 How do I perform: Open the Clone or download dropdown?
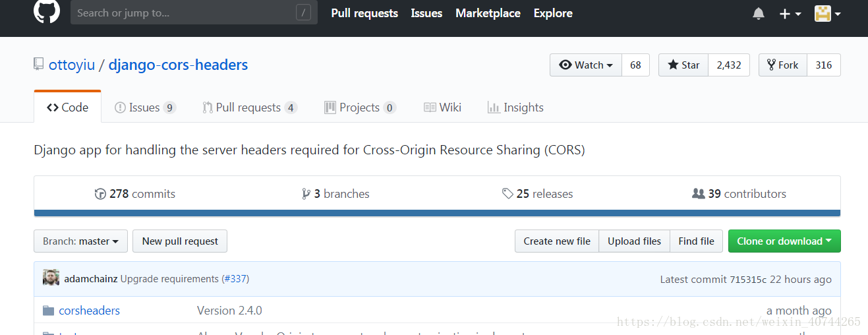[784, 241]
